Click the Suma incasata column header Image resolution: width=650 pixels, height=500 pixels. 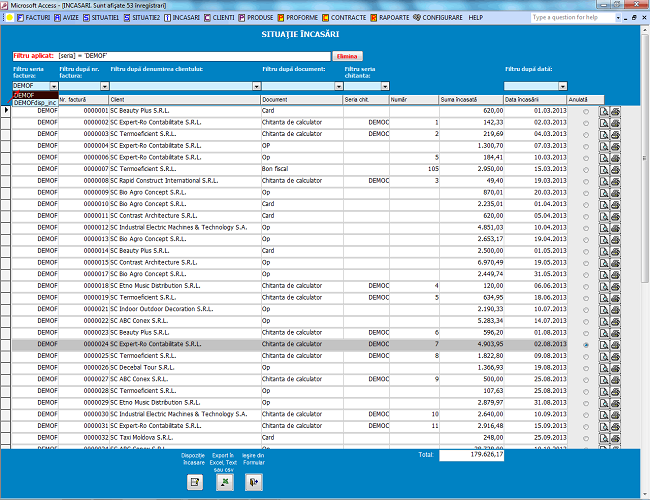tap(471, 100)
